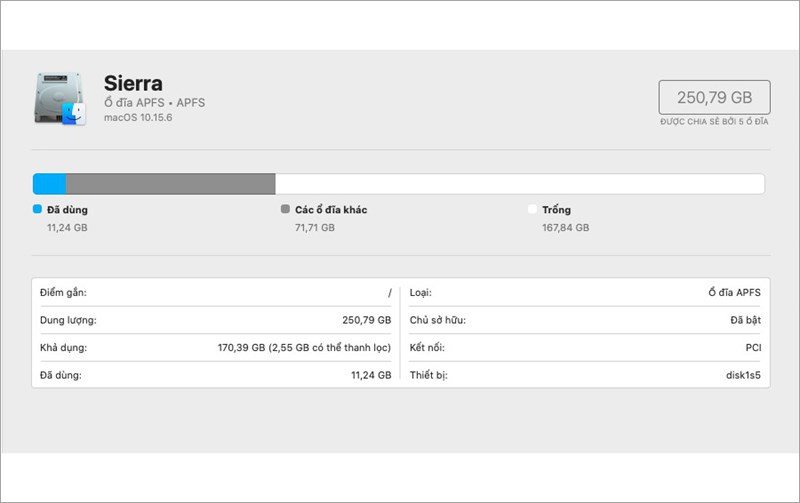800x503 pixels.
Task: Select the Thiết bị disk1s5 value
Action: point(742,375)
